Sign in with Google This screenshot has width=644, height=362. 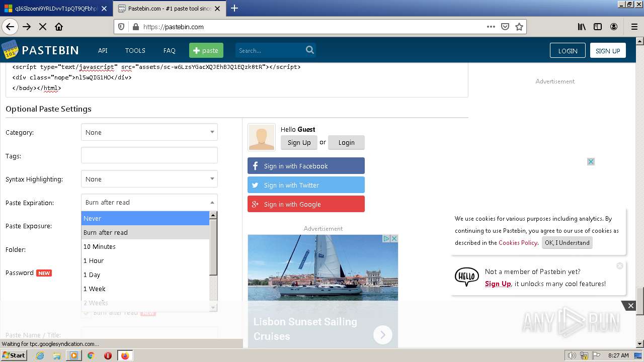306,204
